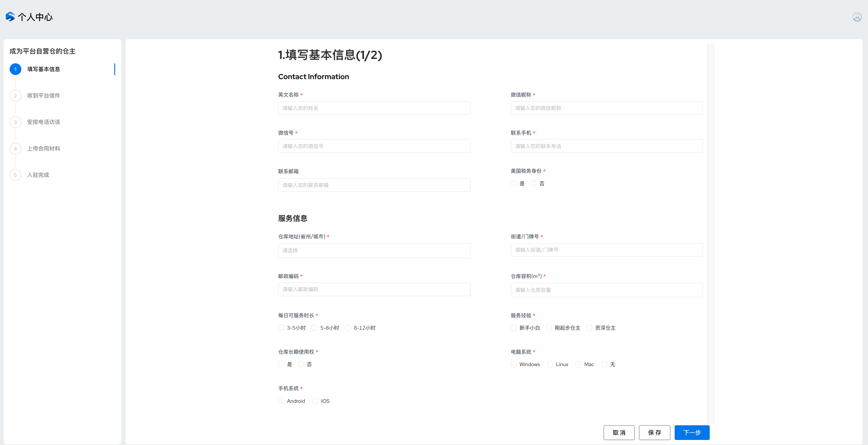Select 资深仓主 service experience option

click(x=589, y=328)
